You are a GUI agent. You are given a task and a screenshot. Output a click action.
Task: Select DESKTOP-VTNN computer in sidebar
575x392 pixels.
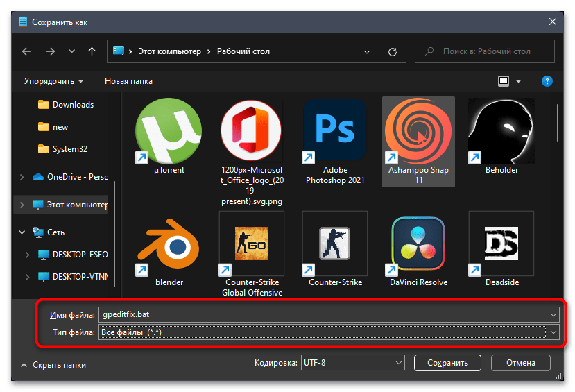pos(74,277)
